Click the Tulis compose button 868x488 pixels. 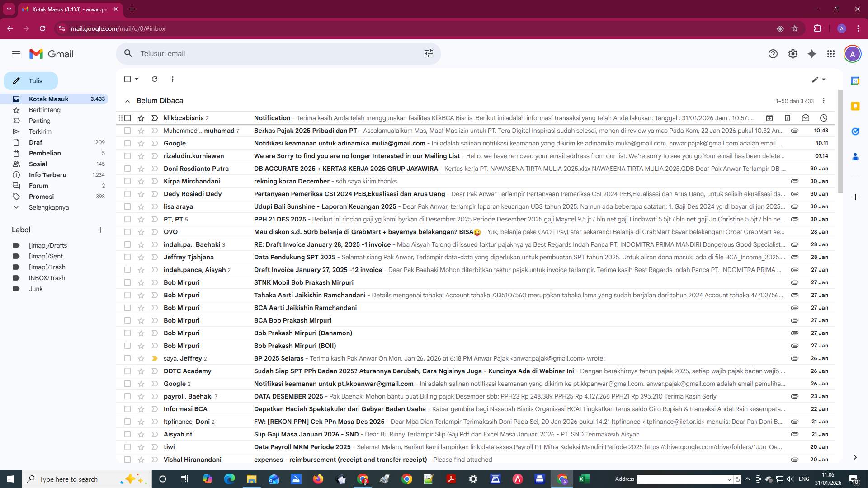(x=31, y=81)
